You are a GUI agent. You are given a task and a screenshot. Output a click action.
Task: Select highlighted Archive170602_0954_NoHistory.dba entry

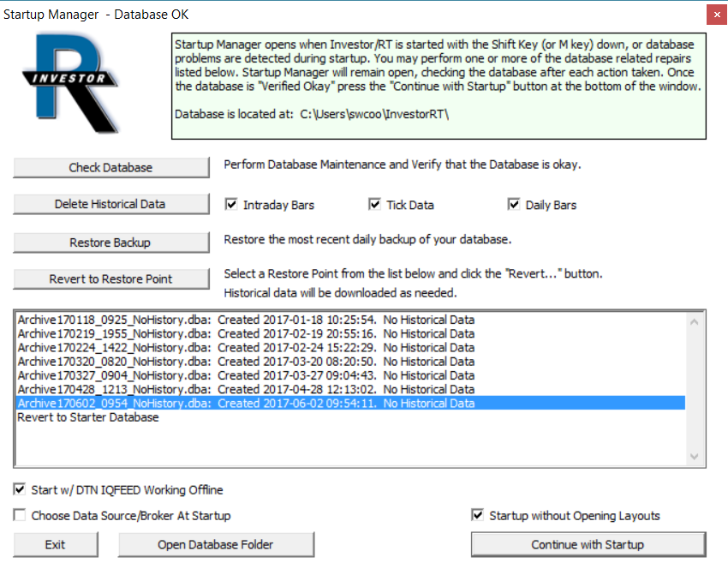tap(350, 404)
